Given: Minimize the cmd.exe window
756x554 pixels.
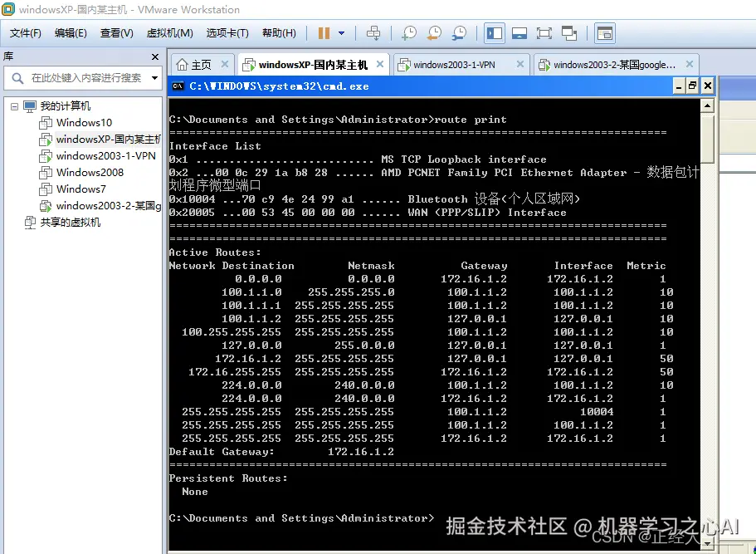Looking at the screenshot, I should tap(678, 86).
